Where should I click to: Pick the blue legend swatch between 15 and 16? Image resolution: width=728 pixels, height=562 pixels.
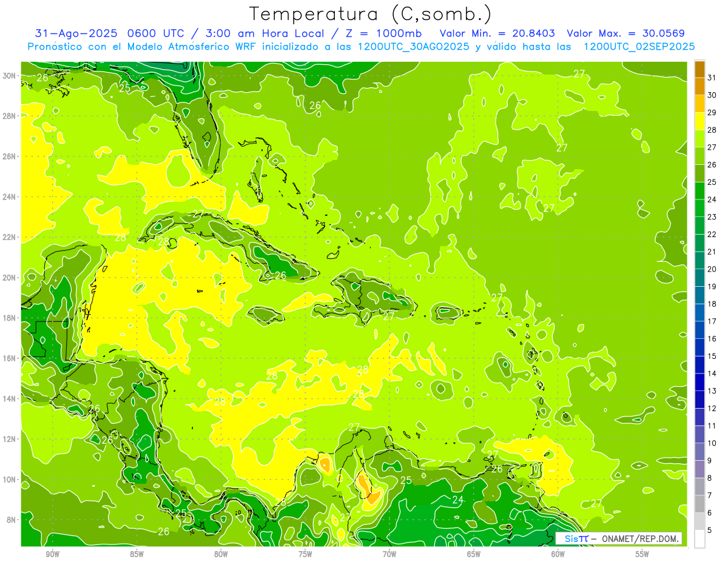(699, 347)
